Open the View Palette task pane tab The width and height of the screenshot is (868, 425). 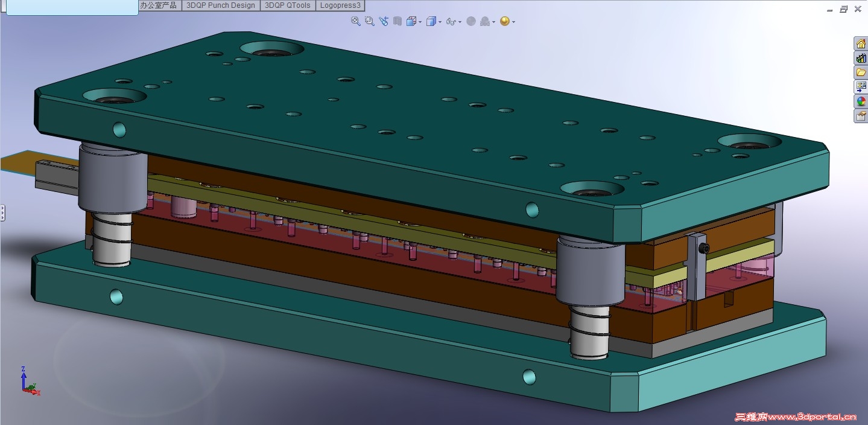coord(861,87)
